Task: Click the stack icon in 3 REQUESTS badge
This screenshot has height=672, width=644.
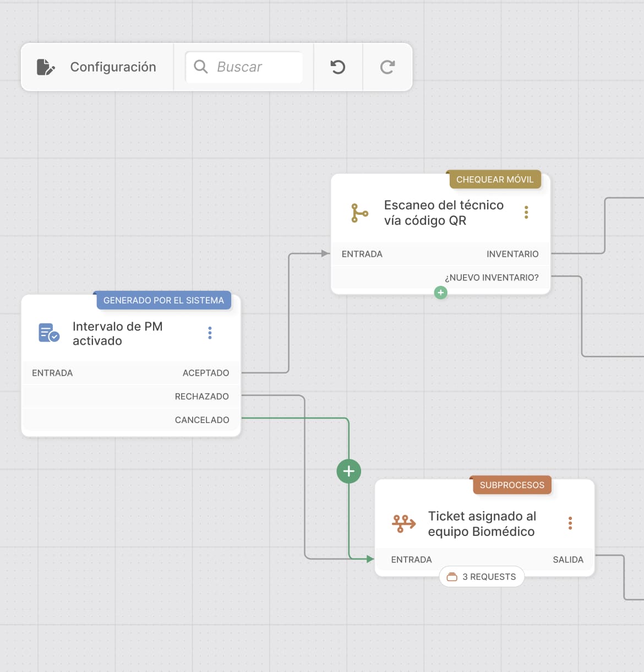Action: point(452,577)
